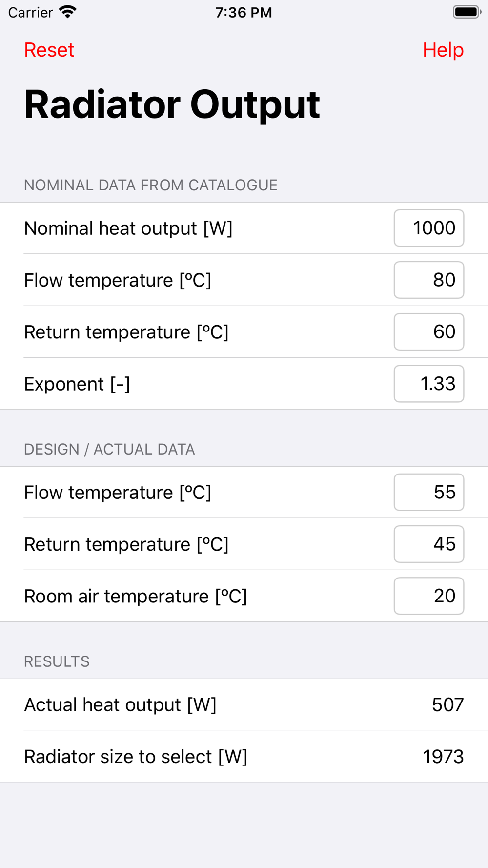Open the Help page
The width and height of the screenshot is (488, 868).
443,50
